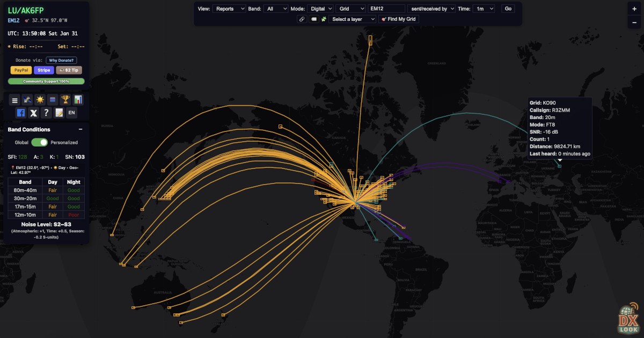644x338 pixels.
Task: Click the blue and purple striped bands icon
Action: (x=53, y=99)
